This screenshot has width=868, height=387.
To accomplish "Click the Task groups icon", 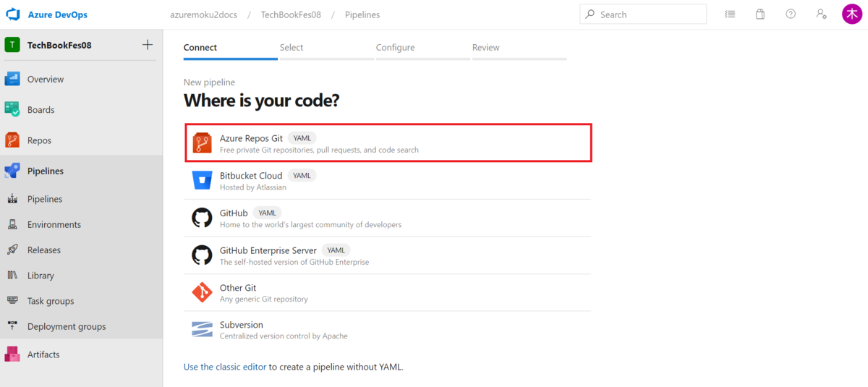I will pos(12,300).
